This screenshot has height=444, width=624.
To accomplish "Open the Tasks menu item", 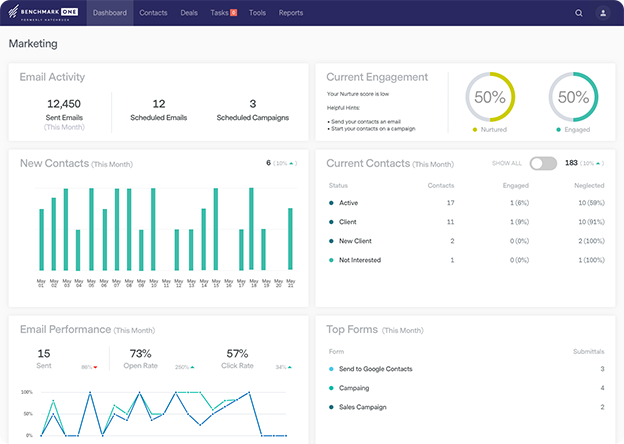I will click(219, 13).
